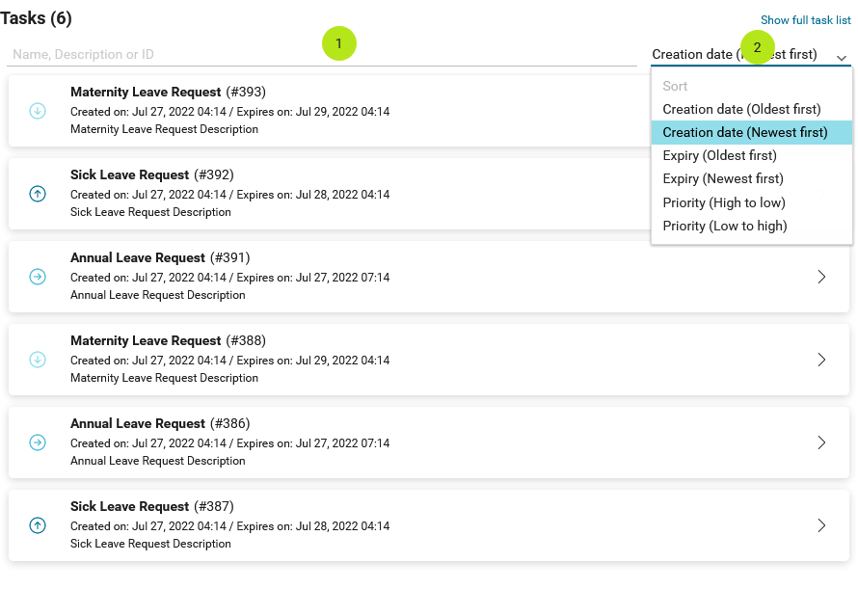Select Priority (High to low) sort option
This screenshot has height=616, width=858.
pyautogui.click(x=751, y=202)
